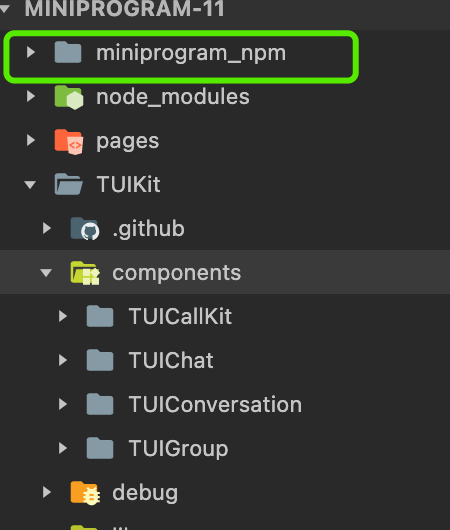This screenshot has width=450, height=530.
Task: Select the TUIChat folder label
Action: (171, 360)
